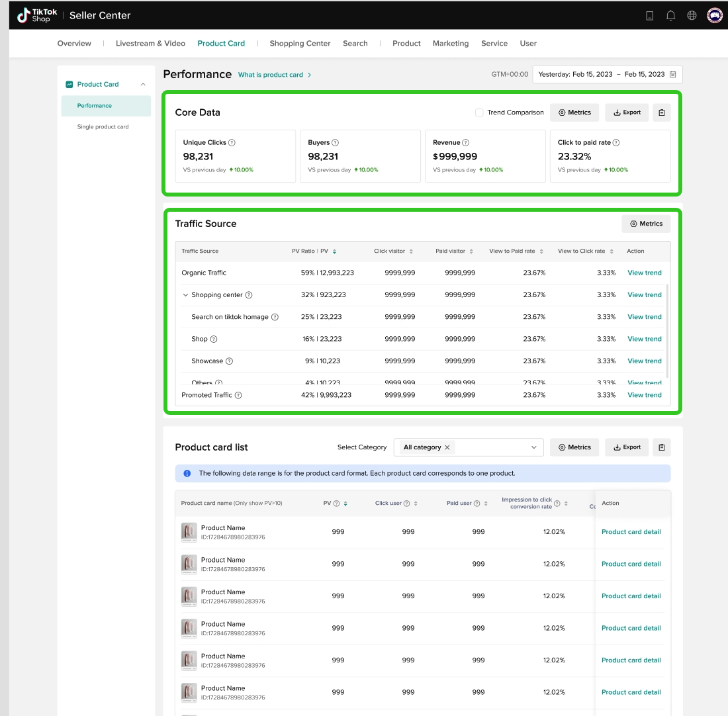Enable the Trend Comparison checkbox

pos(479,112)
